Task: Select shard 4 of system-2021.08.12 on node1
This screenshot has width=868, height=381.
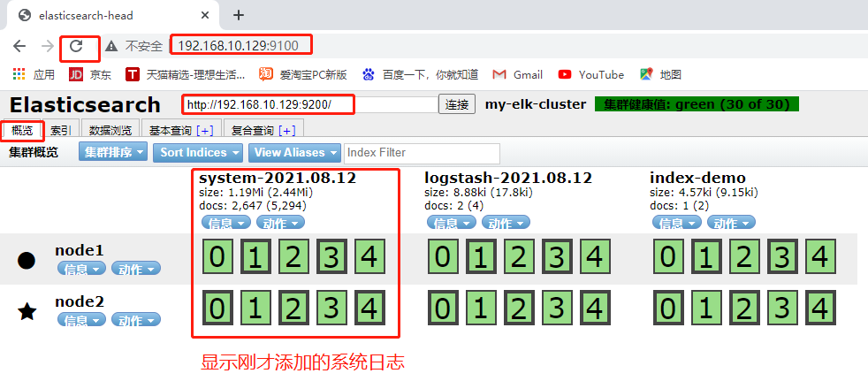Action: (369, 256)
